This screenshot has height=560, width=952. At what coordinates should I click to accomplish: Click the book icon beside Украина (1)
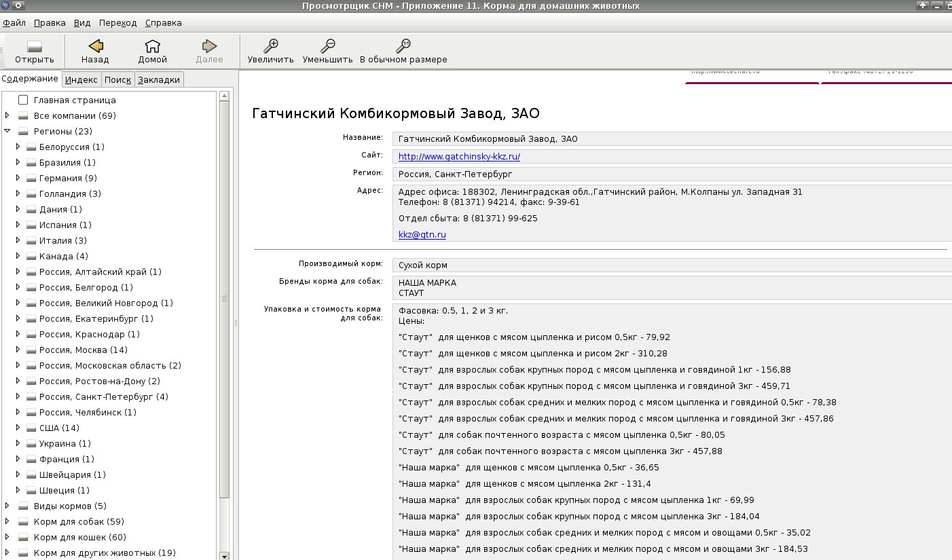pyautogui.click(x=31, y=444)
